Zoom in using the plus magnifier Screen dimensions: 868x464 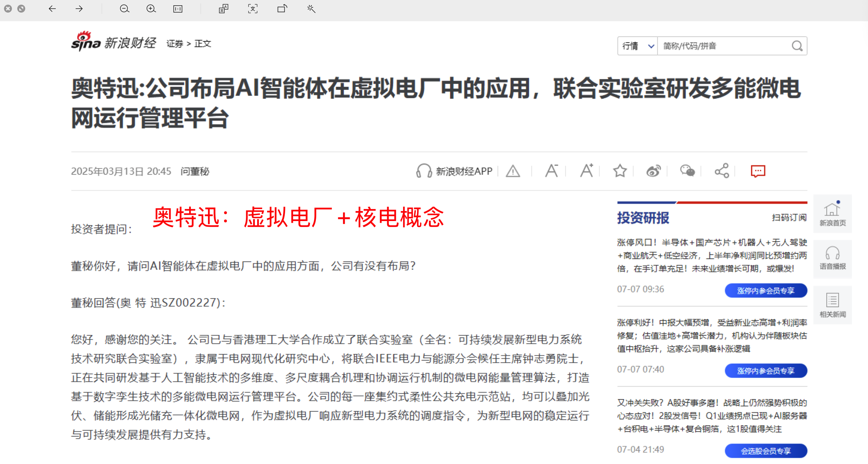point(151,9)
